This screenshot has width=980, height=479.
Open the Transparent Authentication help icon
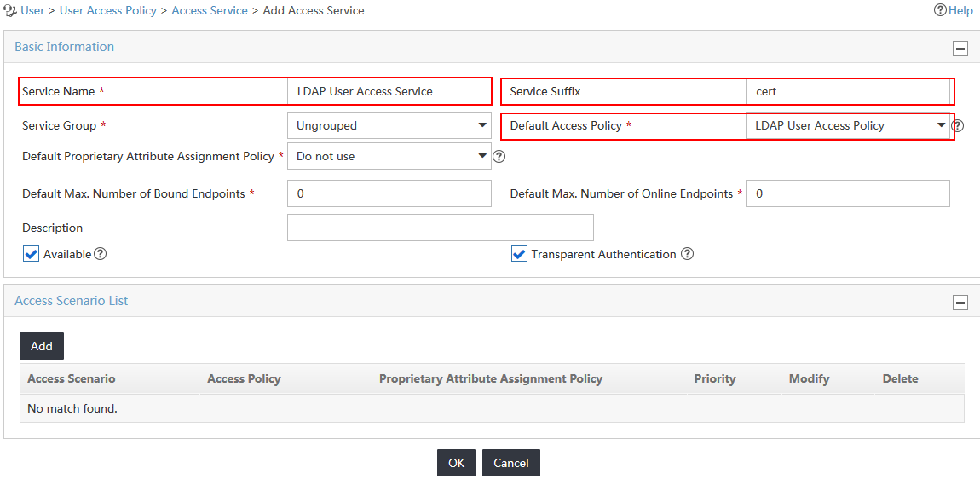coord(688,254)
